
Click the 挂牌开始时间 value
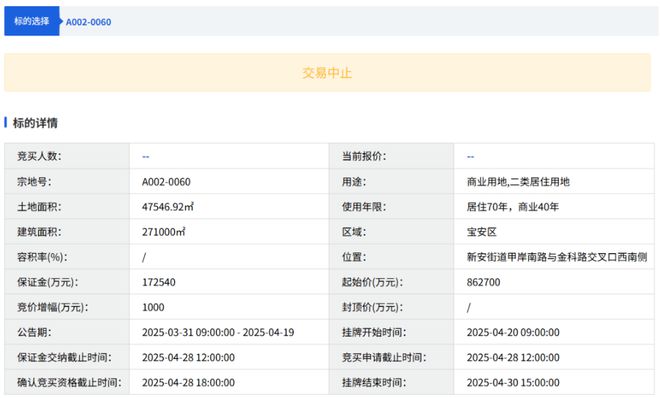point(513,332)
